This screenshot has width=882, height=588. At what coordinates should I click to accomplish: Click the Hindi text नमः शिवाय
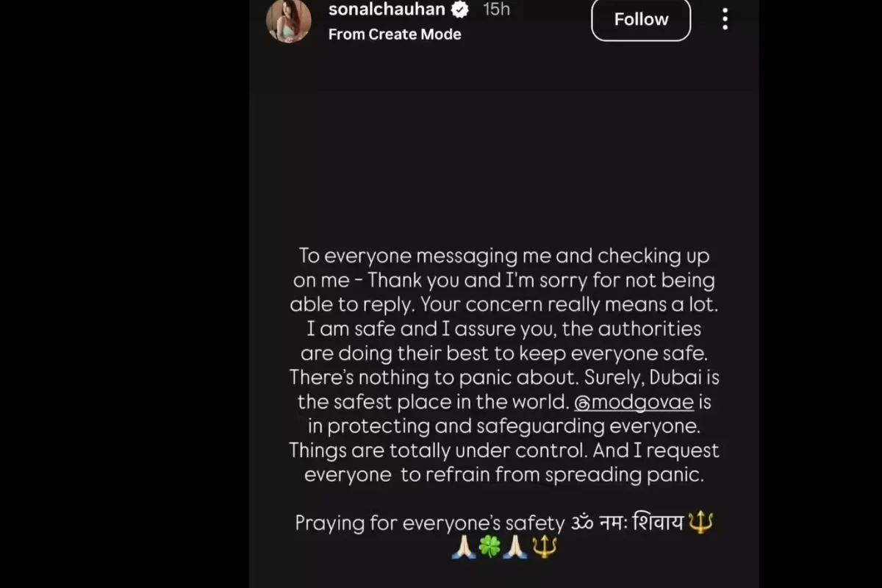(x=641, y=523)
